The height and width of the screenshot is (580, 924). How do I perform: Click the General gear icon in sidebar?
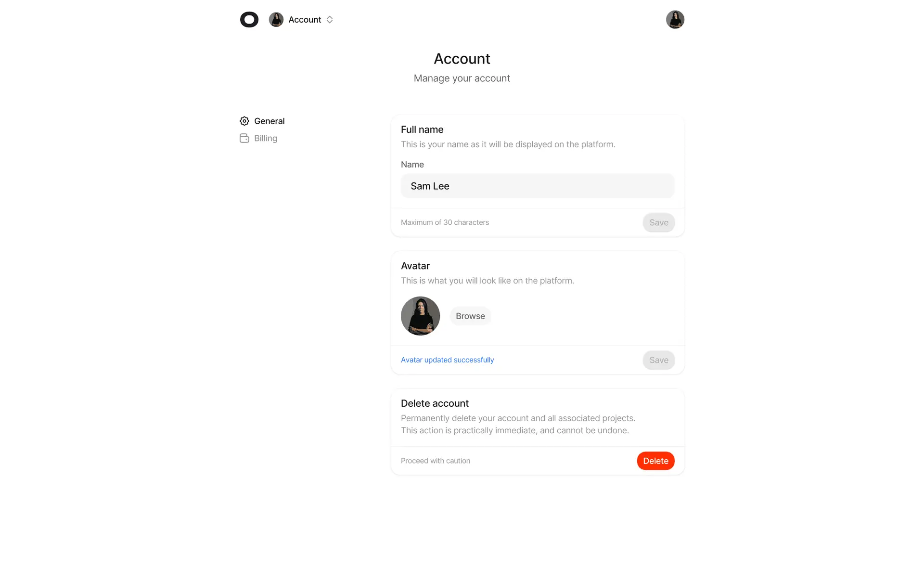click(244, 121)
